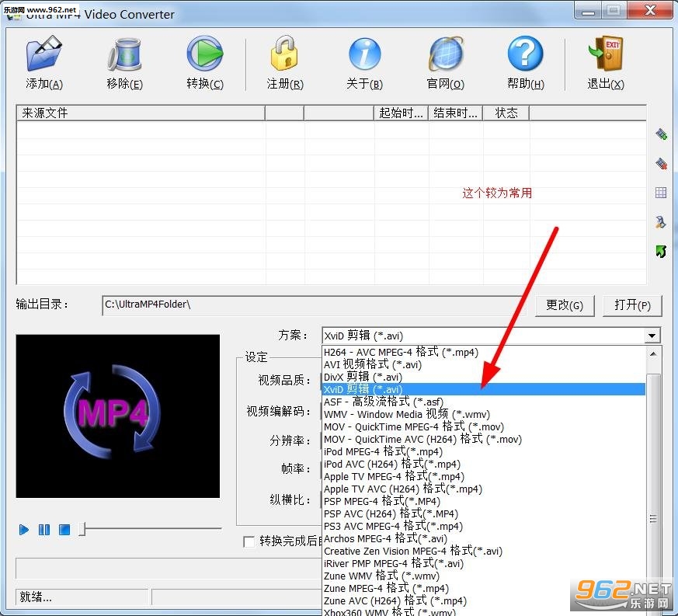Select iPod AVC (H264) 格式 option
678x616 pixels.
pyautogui.click(x=483, y=465)
